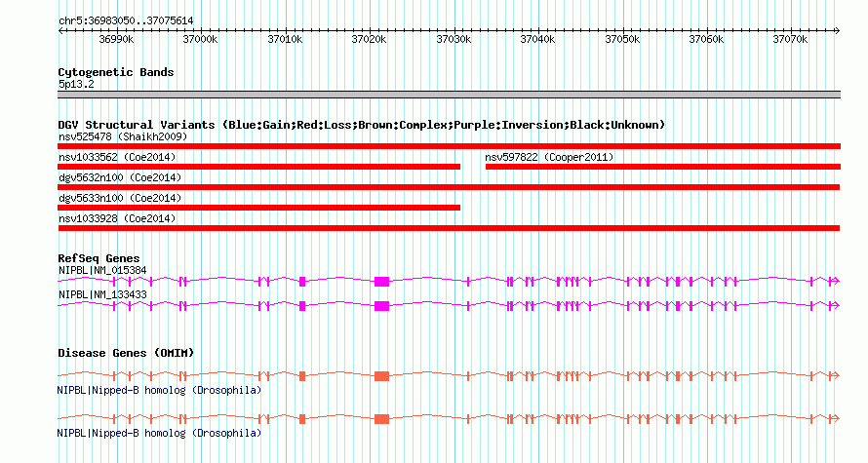Viewport: 868px width, 463px height.
Task: Click the gray 5p13.2 cytogenetic band bar
Action: pyautogui.click(x=449, y=95)
